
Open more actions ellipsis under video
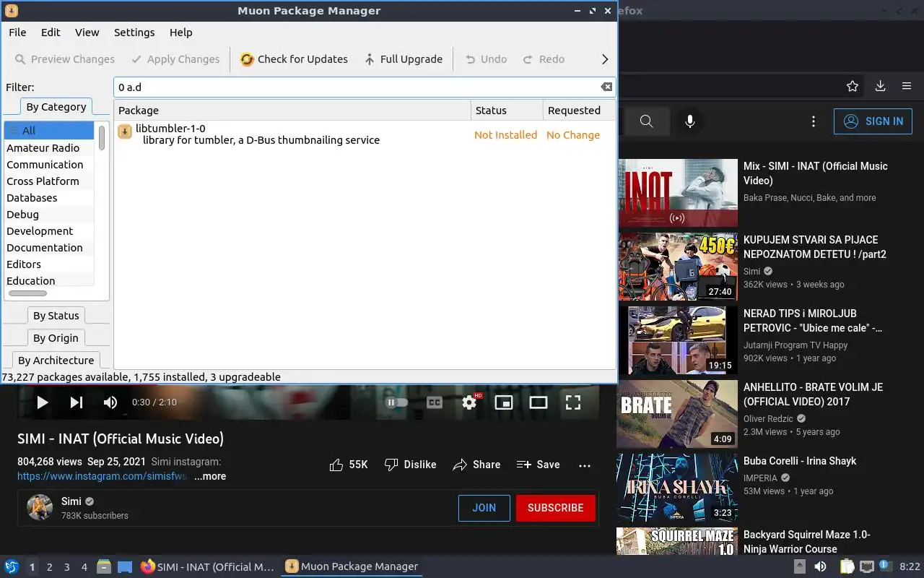click(585, 465)
